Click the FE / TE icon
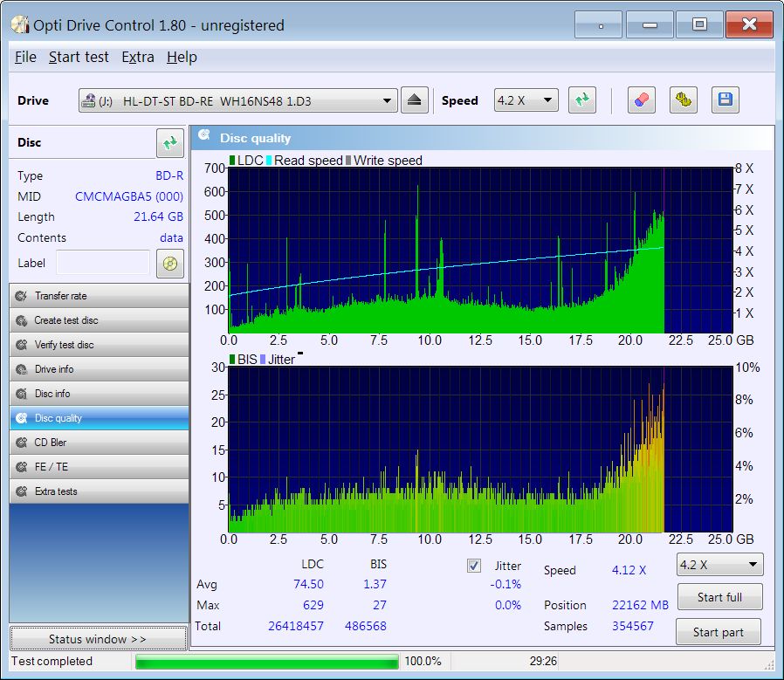The height and width of the screenshot is (680, 784). [x=21, y=467]
